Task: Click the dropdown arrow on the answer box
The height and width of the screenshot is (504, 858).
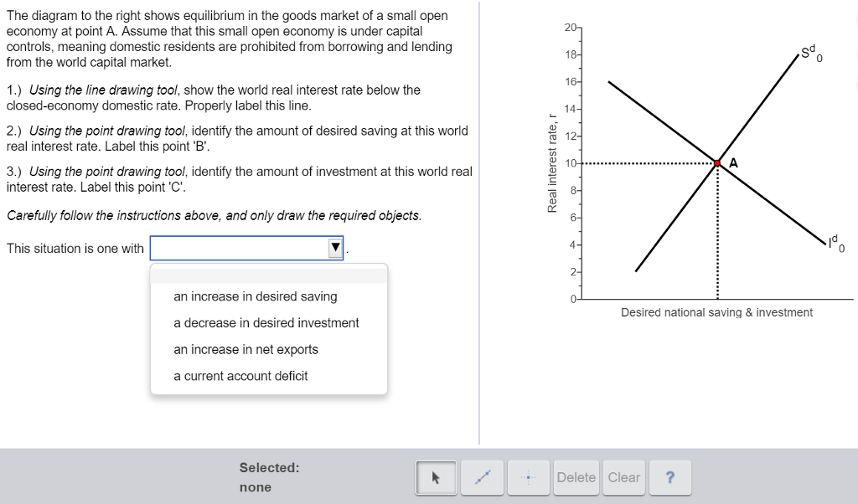Action: point(335,248)
